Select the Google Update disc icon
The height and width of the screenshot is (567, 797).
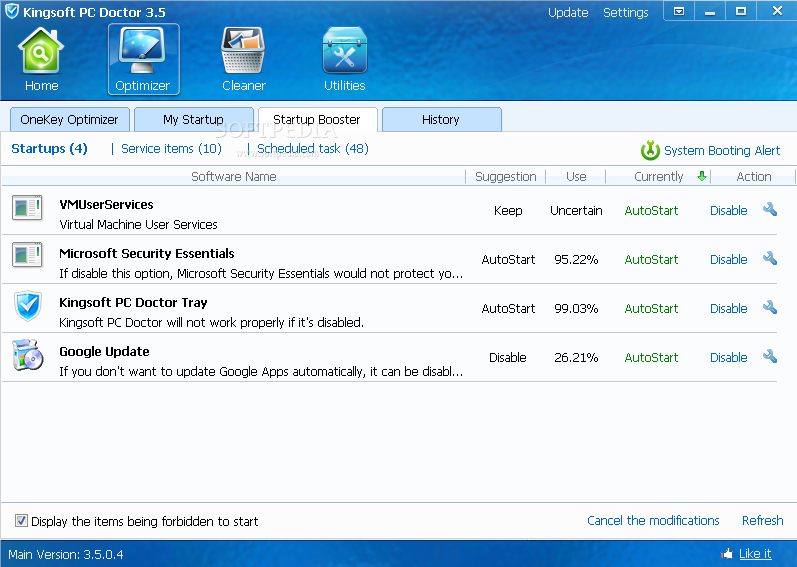pyautogui.click(x=28, y=355)
